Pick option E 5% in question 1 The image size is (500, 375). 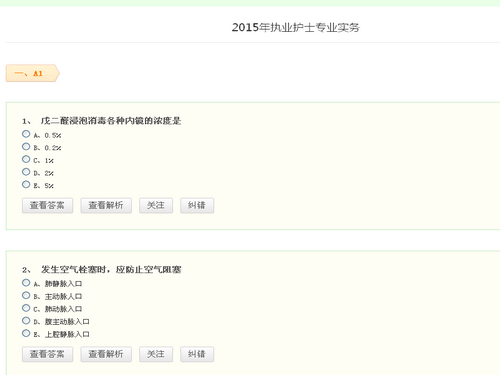coord(26,184)
